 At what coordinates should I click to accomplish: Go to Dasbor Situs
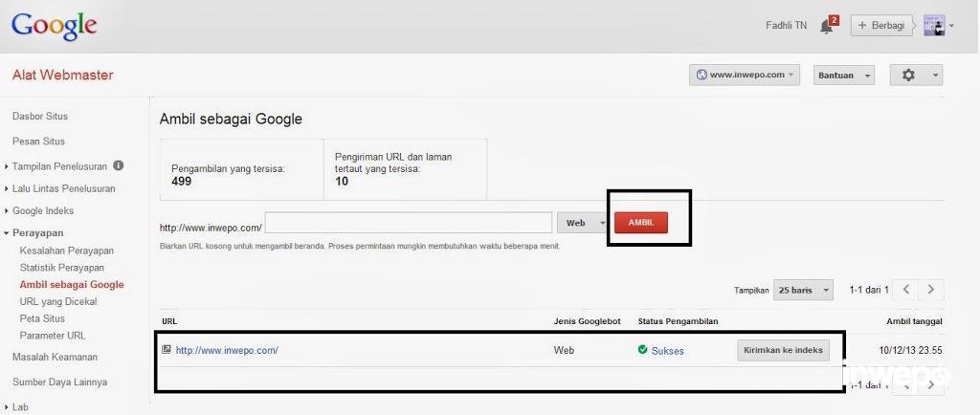tap(40, 116)
